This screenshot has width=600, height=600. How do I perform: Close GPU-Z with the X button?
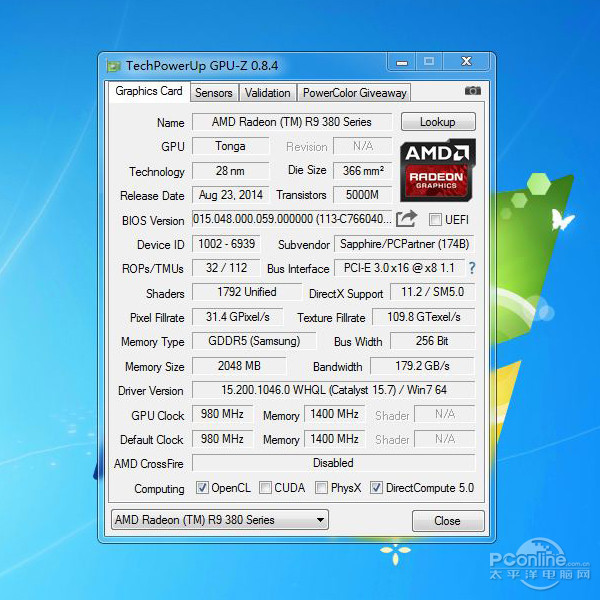466,62
